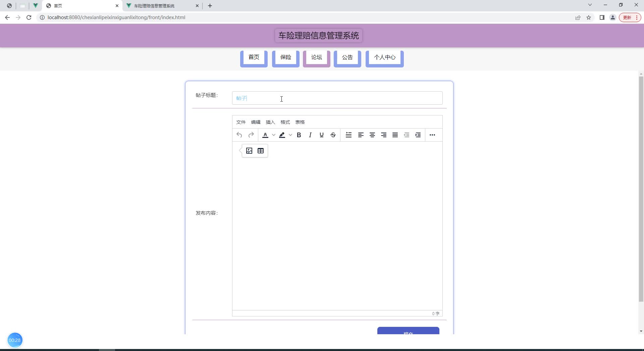
Task: Switch to the pinned globe icon tab
Action: tap(9, 6)
